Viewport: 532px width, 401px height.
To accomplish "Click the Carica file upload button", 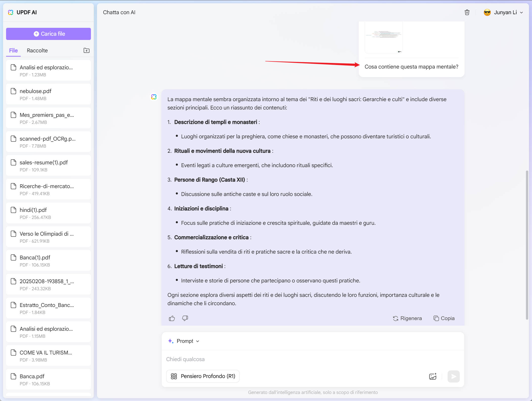I will [49, 34].
